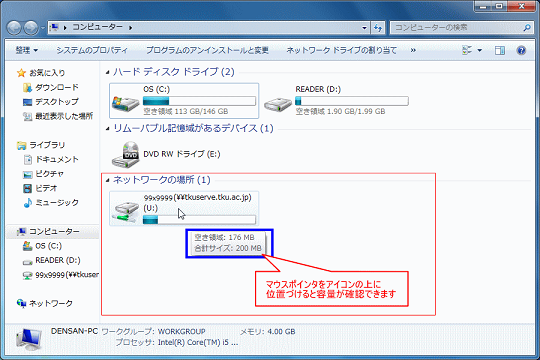Click システムのプロパティ in the toolbar
The height and width of the screenshot is (360, 540).
click(92, 50)
